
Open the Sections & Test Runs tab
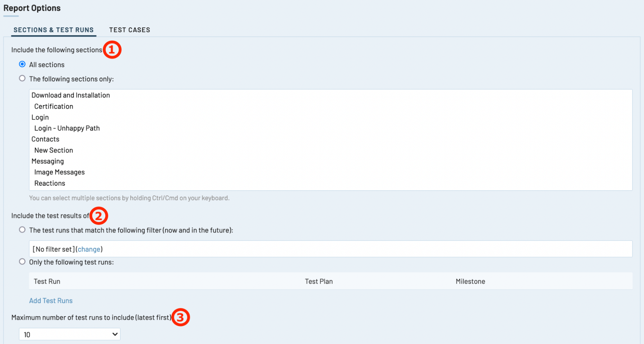[x=53, y=30]
